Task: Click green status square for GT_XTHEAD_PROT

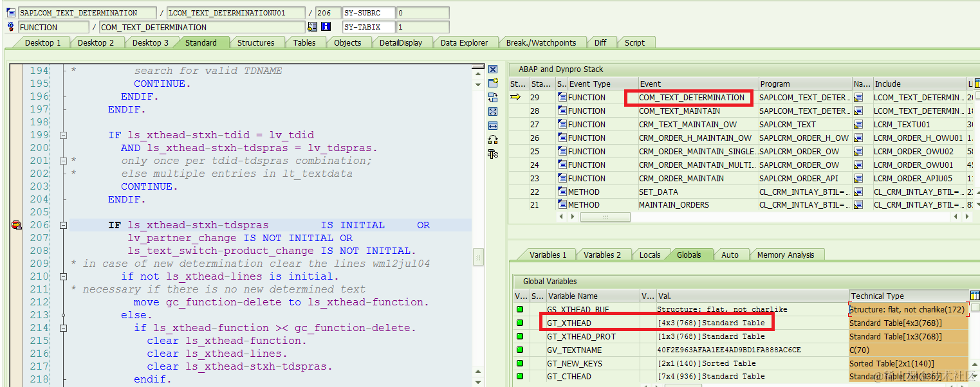Action: (x=520, y=336)
